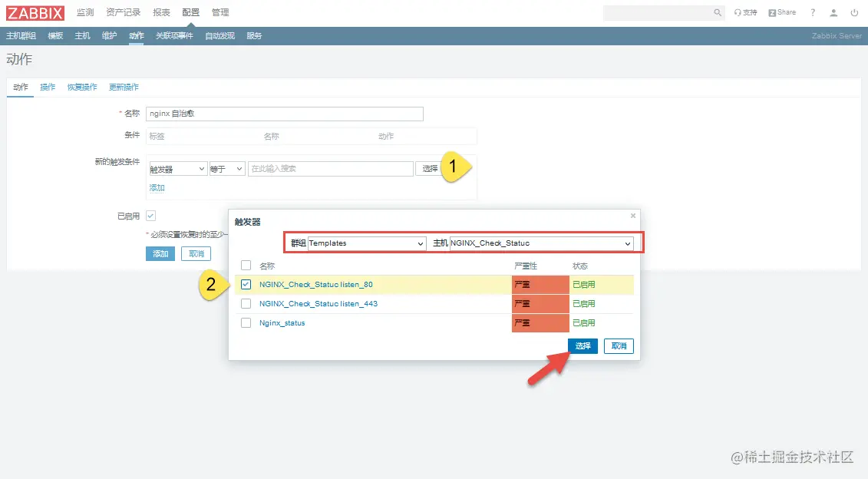
Task: Open the 触发器 condition type dropdown
Action: (178, 169)
